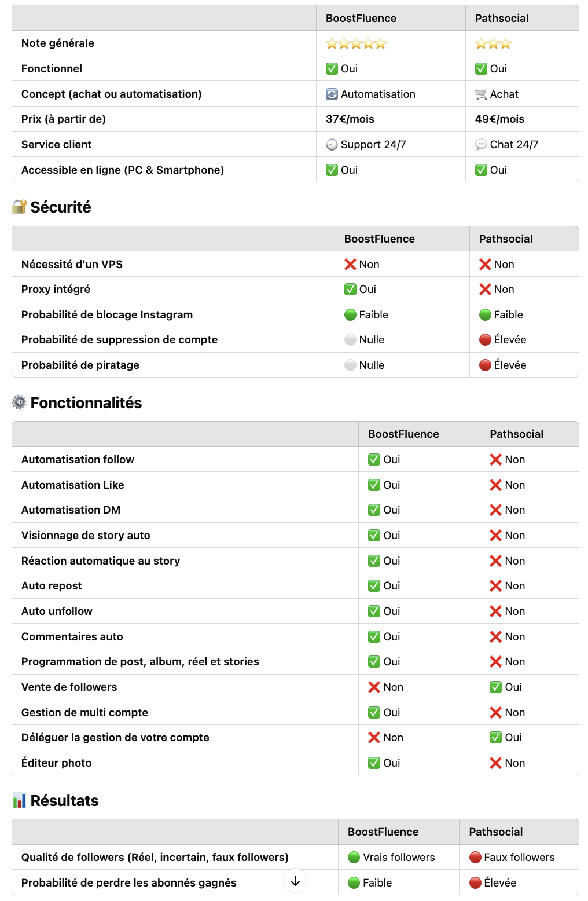Click the clock icon for Support 24/7
Screen dimensions: 588x901
[332, 145]
